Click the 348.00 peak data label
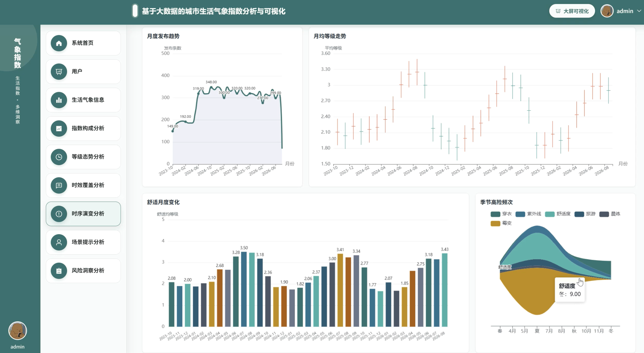Image resolution: width=644 pixels, height=353 pixels. click(211, 82)
